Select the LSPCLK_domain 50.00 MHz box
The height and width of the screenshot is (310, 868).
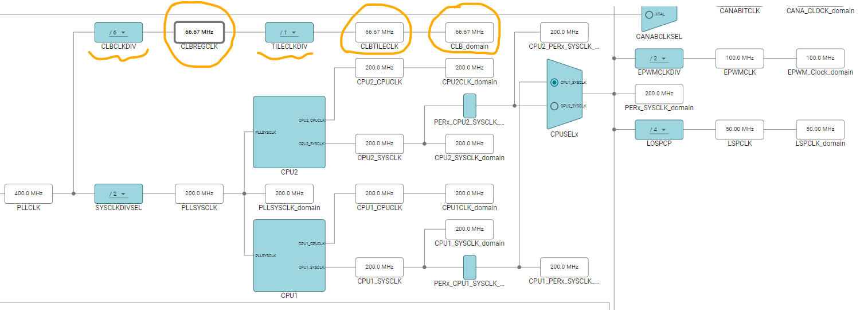[820, 129]
